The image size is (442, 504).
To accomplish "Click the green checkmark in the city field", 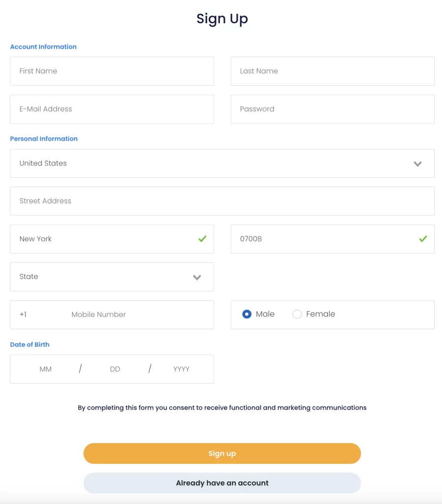I will 202,239.
